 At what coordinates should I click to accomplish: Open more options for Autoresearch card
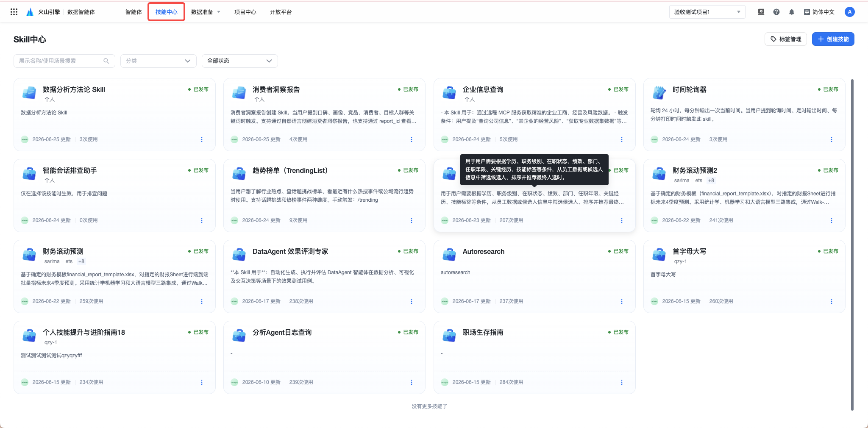[x=621, y=301]
